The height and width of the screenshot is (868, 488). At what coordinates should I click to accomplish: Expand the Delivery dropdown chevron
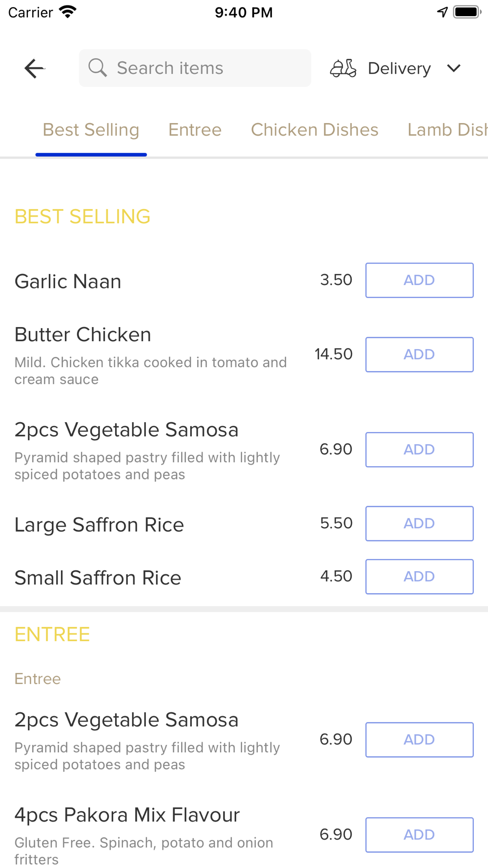[x=454, y=68]
